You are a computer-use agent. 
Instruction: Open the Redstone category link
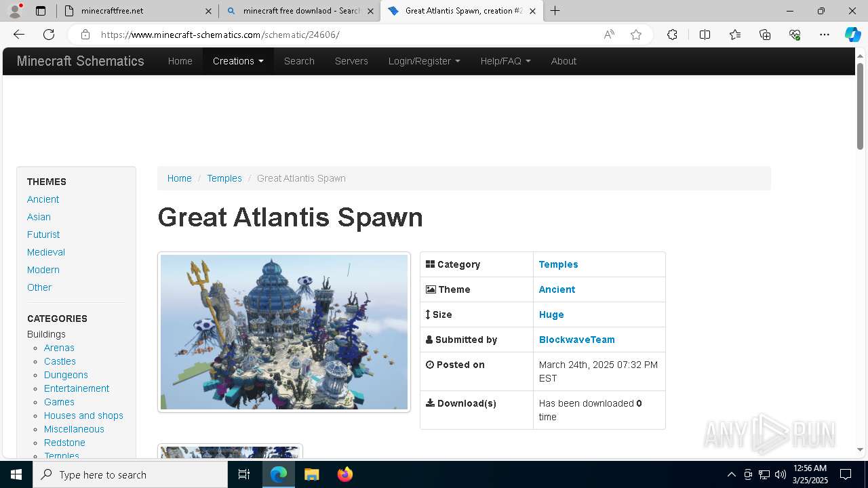click(64, 443)
